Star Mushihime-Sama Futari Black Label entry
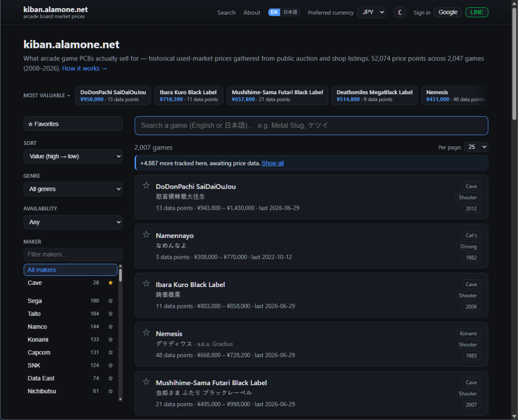 click(146, 382)
